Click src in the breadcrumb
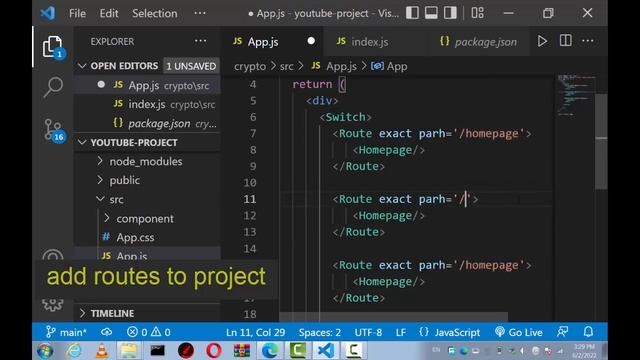The image size is (640, 360). pyautogui.click(x=287, y=66)
